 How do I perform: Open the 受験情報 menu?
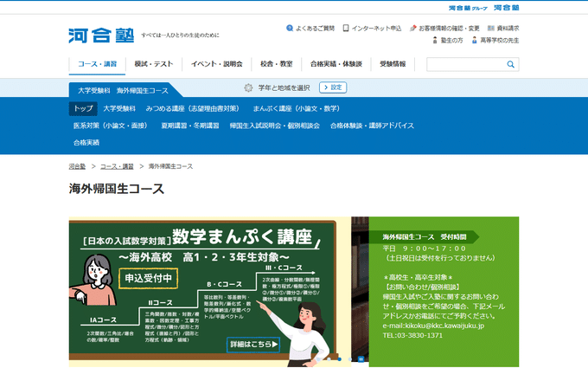tap(393, 64)
